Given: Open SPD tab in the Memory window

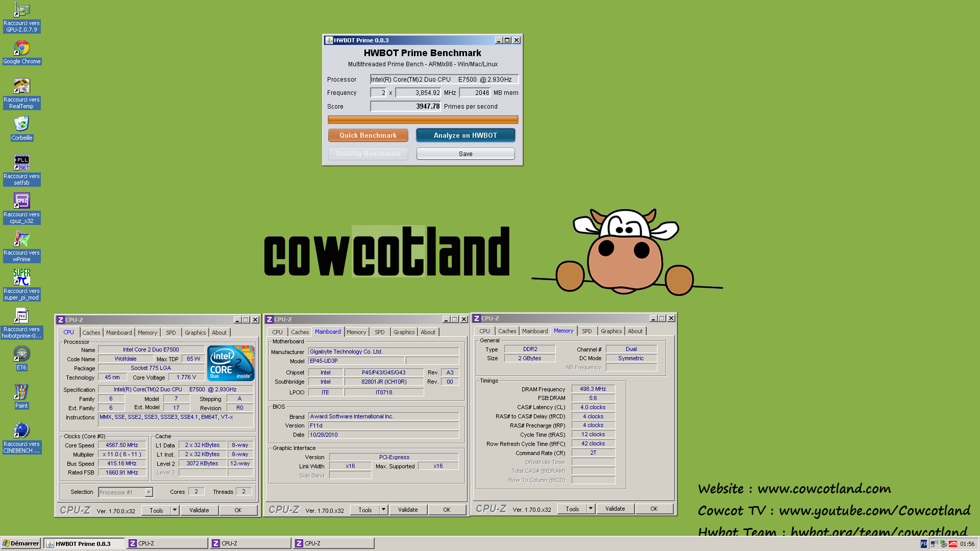Looking at the screenshot, I should coord(587,331).
